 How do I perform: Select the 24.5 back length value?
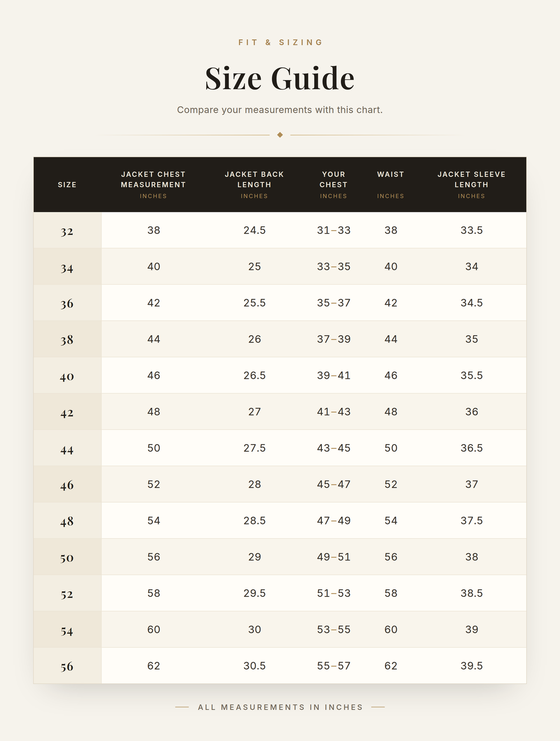tap(254, 230)
